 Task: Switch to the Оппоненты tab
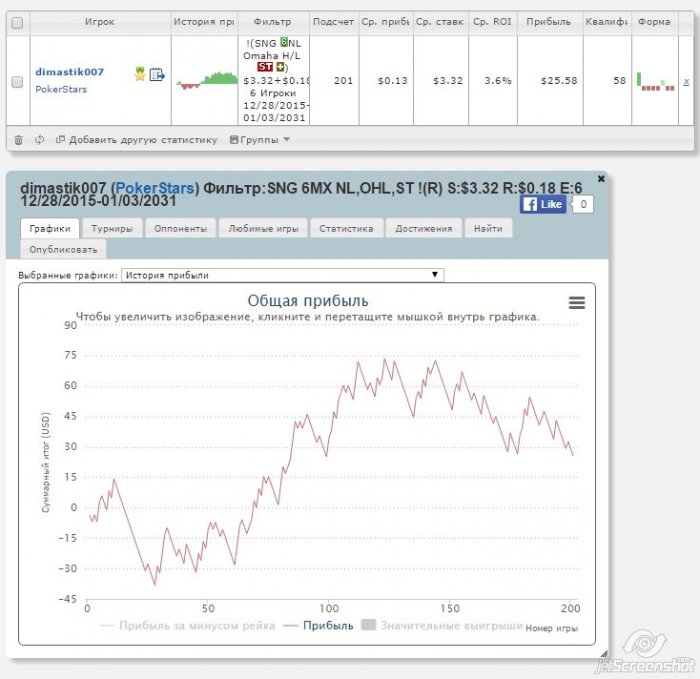point(180,229)
